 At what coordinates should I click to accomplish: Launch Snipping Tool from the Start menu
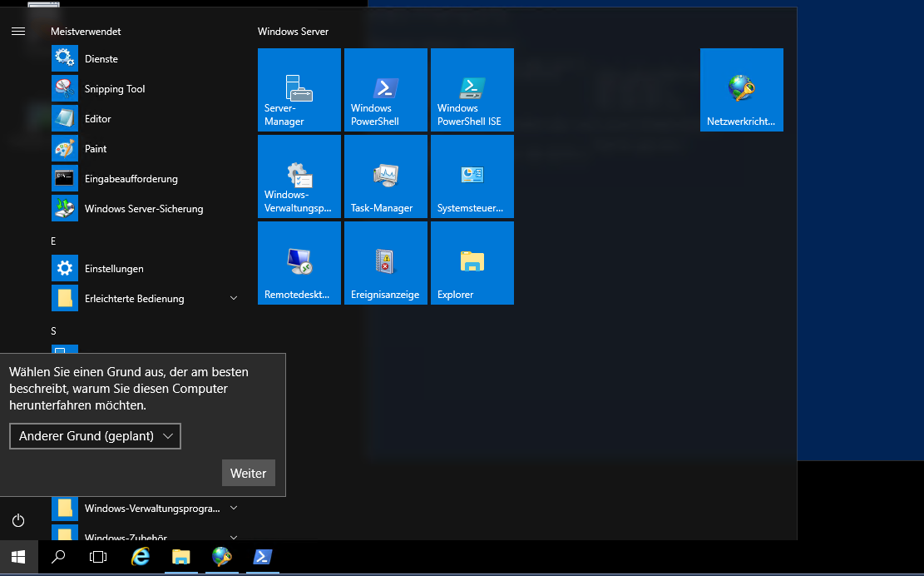[x=145, y=88]
